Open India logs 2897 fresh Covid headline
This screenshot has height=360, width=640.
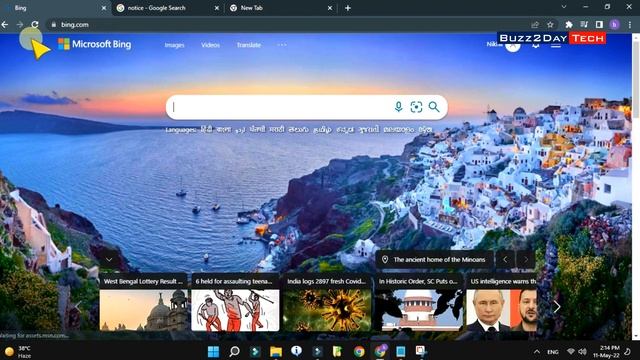pos(327,281)
